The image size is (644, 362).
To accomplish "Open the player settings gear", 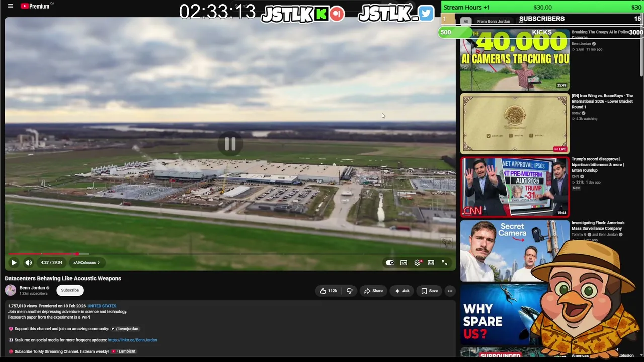I will click(x=418, y=262).
